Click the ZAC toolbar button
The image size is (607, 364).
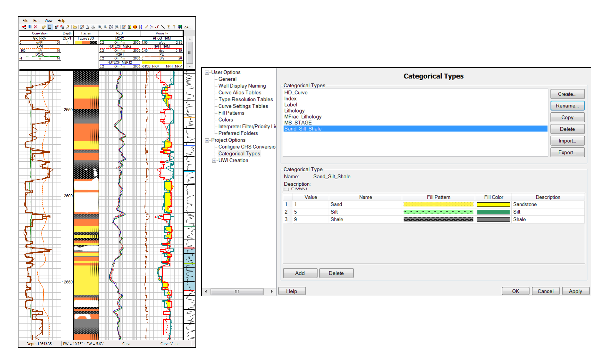pyautogui.click(x=188, y=27)
